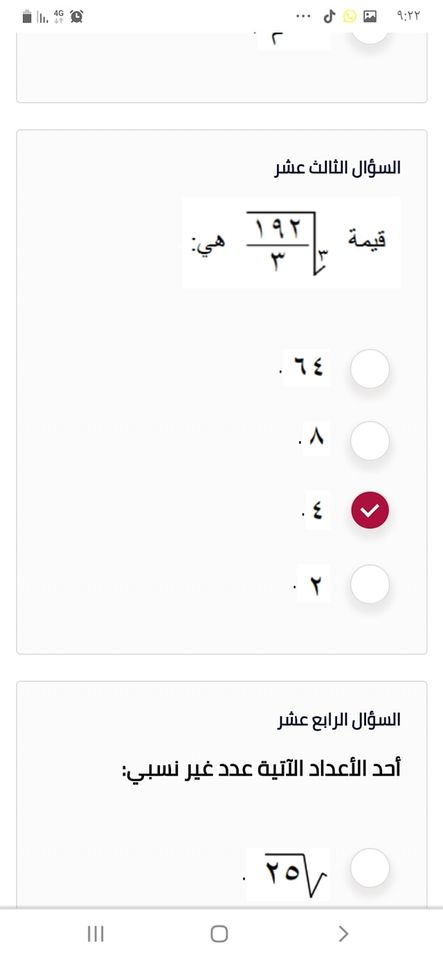
Task: Tap the 4G signal indicator
Action: [59, 17]
